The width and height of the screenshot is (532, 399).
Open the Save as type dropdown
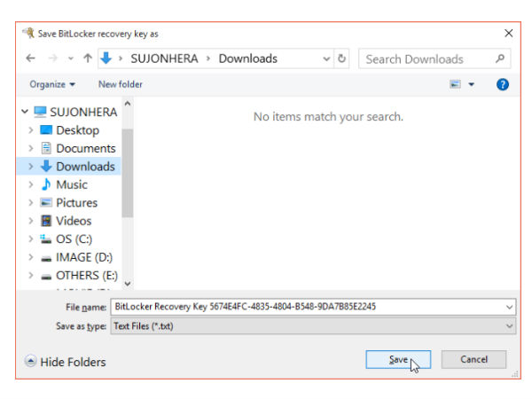(x=509, y=326)
